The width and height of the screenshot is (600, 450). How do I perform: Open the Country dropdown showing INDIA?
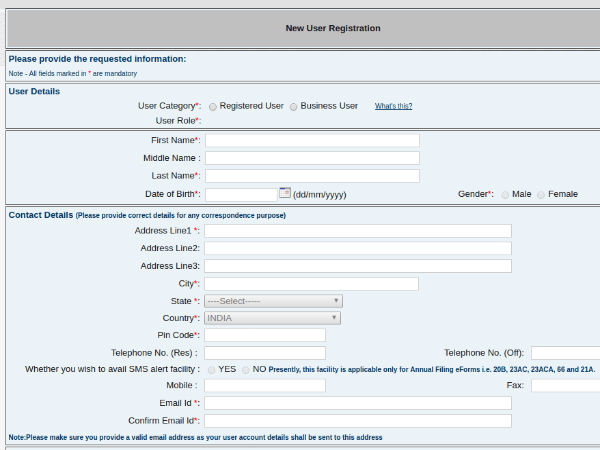coord(273,318)
